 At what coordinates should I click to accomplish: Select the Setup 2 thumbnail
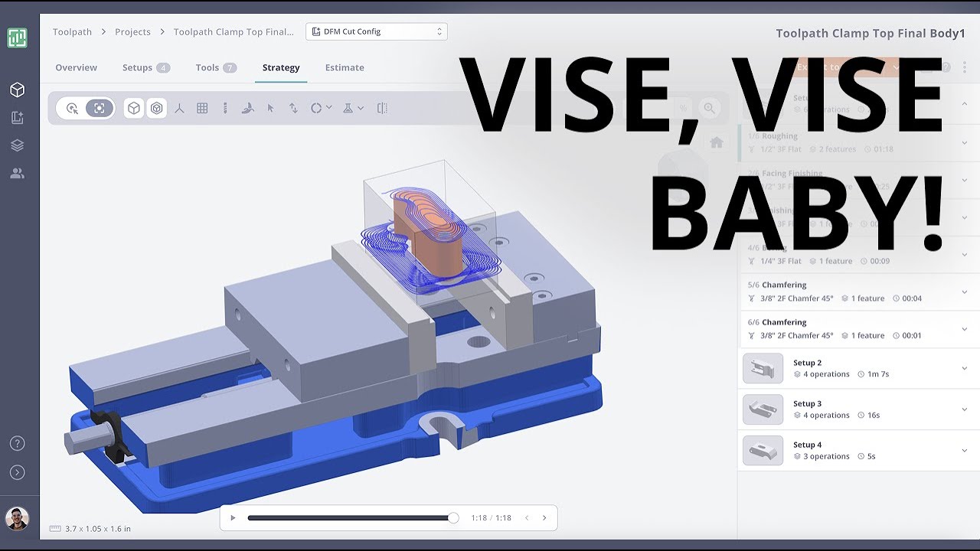coord(763,368)
